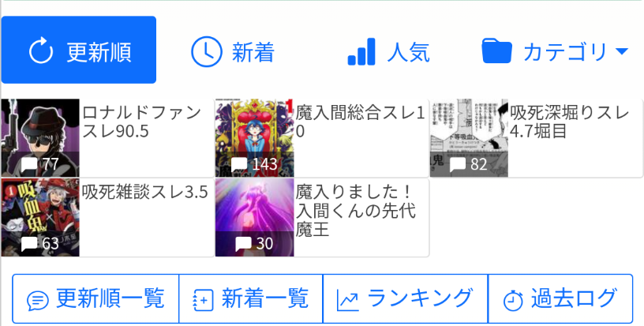Screen dimensions: 644x326
Task: Open the ランキング button
Action: 406,299
